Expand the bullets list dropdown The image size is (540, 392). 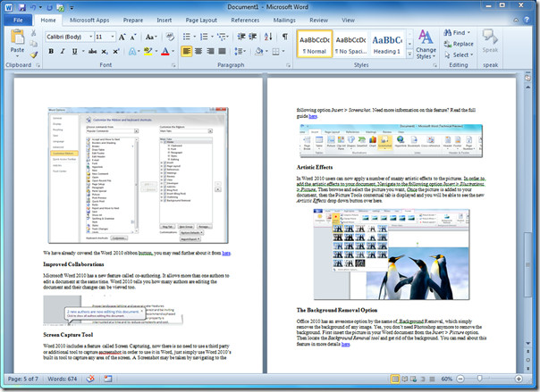(194, 37)
